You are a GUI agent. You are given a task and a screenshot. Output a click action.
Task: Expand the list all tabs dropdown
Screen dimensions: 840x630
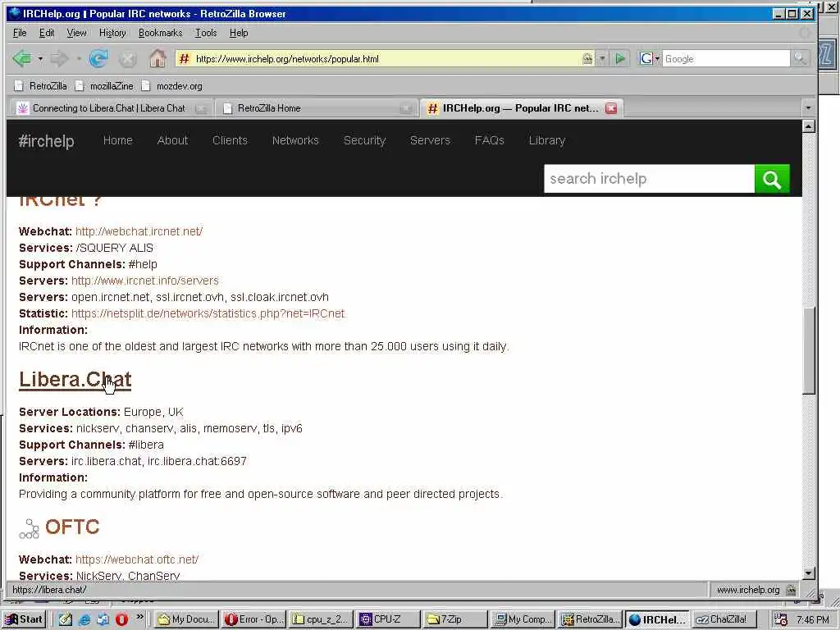tap(808, 107)
